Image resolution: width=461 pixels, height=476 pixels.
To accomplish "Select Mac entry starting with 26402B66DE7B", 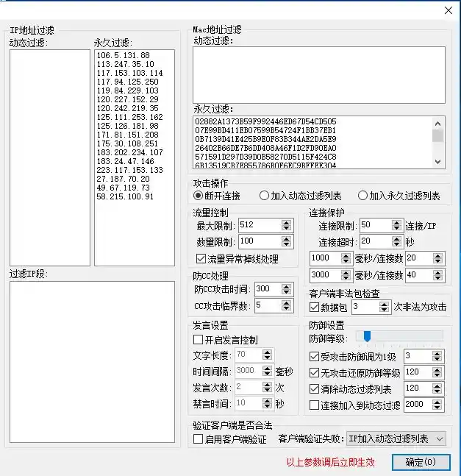I will click(x=265, y=148).
